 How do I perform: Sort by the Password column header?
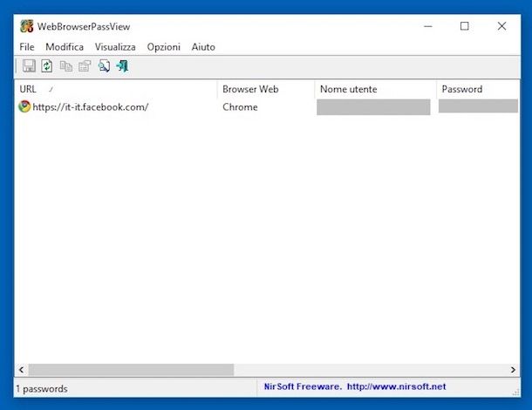click(x=478, y=89)
